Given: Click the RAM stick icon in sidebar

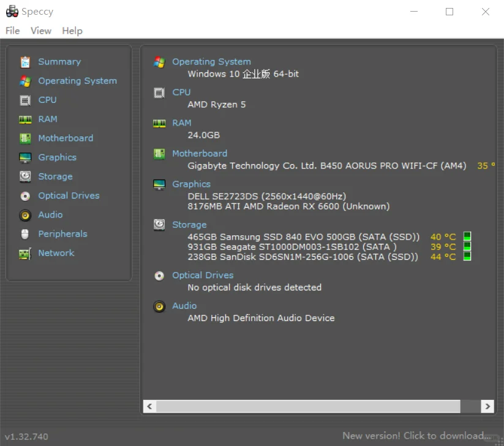Looking at the screenshot, I should point(25,119).
